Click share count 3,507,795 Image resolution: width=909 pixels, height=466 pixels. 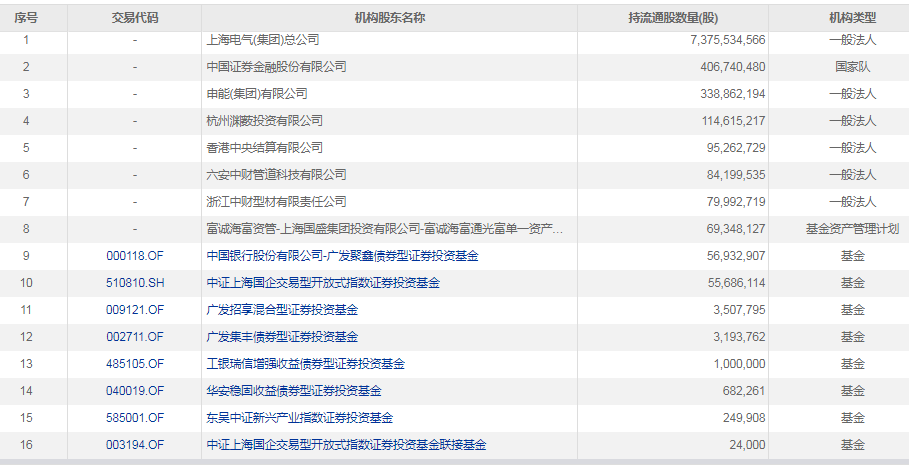(739, 310)
